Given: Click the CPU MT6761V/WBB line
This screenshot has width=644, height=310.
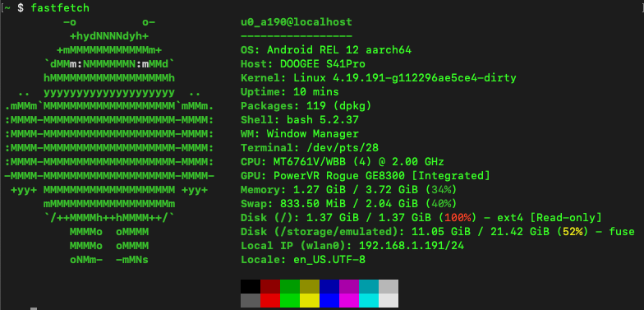Looking at the screenshot, I should point(342,161).
